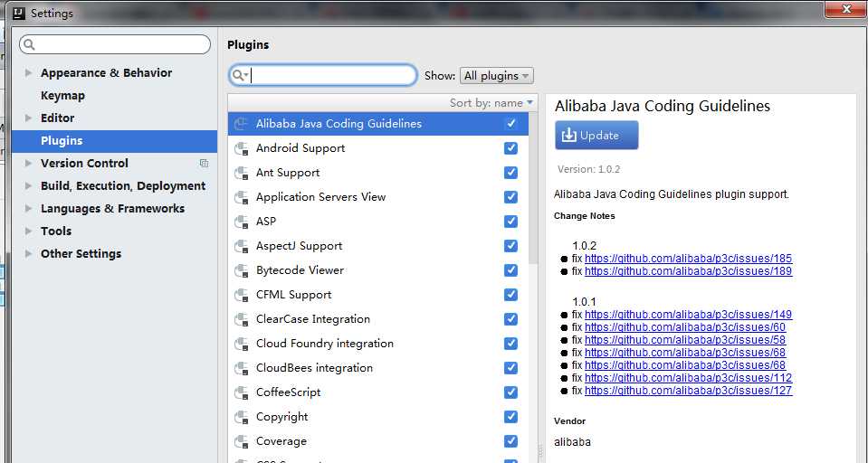Viewport: 868px width, 463px height.
Task: Focus the settings search field
Action: 115,45
